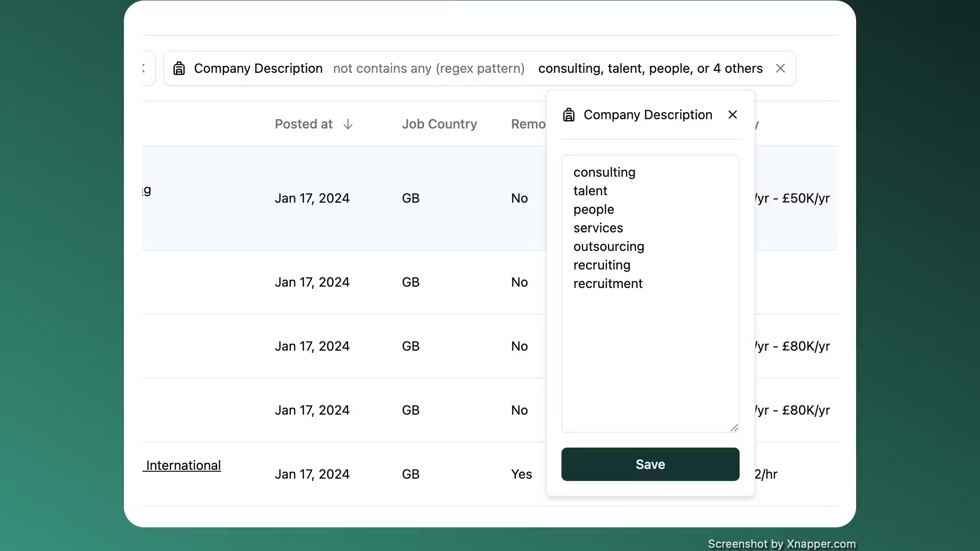Select the row with Remote set to Yes
This screenshot has width=980, height=551.
(x=325, y=474)
